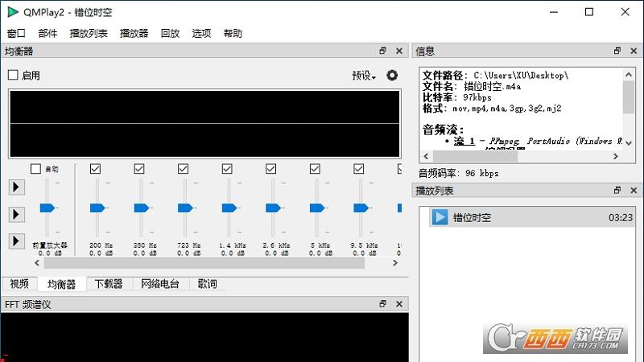The width and height of the screenshot is (644, 362).
Task: Click the 1.4 kHz slider handle
Action: pos(229,208)
